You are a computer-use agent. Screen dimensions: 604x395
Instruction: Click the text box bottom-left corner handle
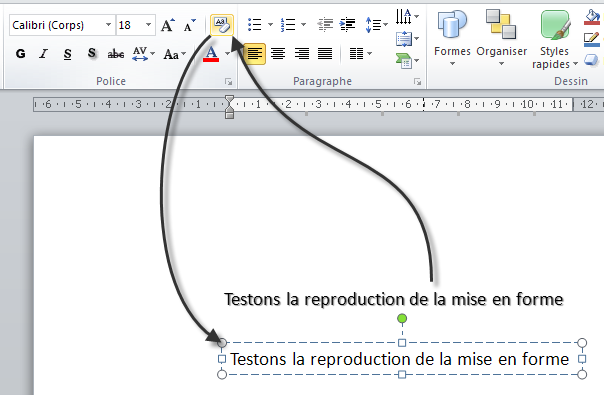coord(222,374)
